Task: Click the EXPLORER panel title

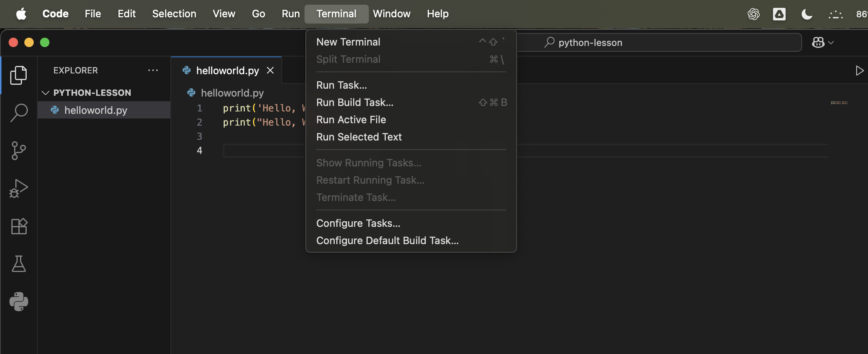Action: coord(76,70)
